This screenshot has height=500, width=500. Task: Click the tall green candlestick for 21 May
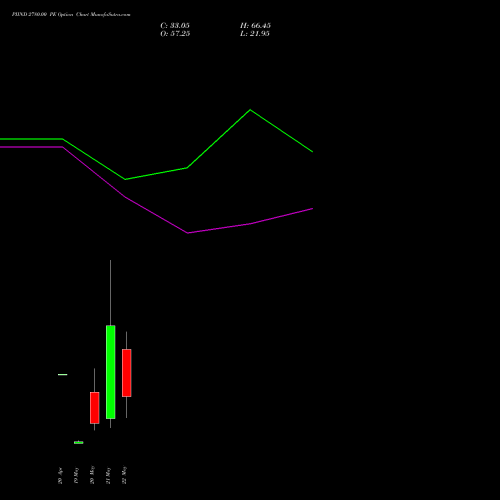111,372
